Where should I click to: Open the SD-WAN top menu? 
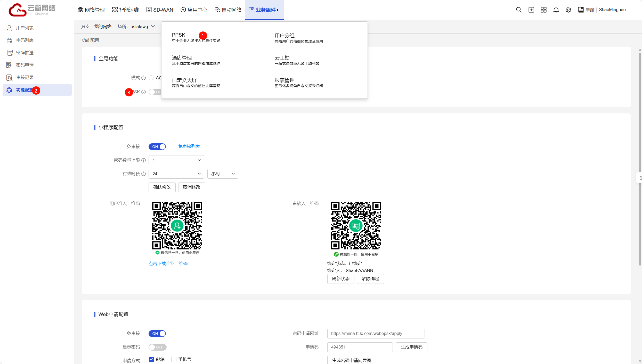click(160, 10)
